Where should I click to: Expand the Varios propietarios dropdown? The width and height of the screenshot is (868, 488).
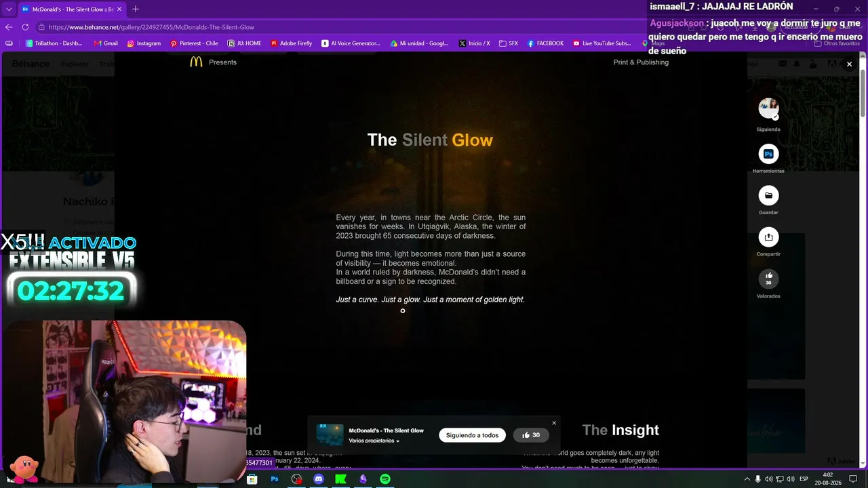point(374,441)
